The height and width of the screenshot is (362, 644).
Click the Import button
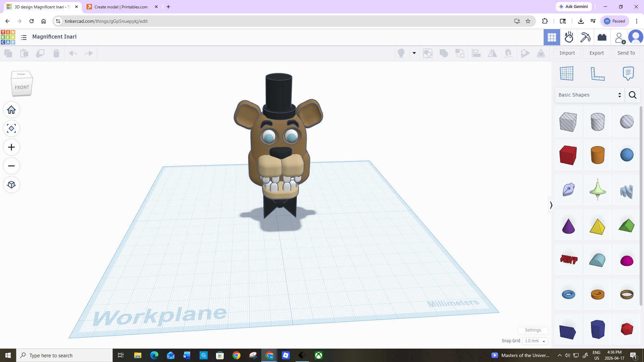click(x=567, y=53)
